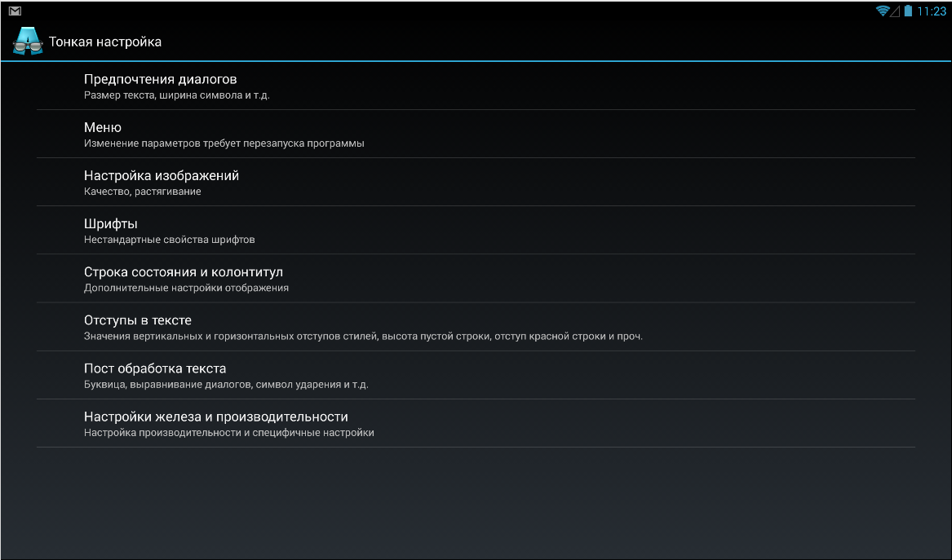Open the 'Шрифты' settings

tap(111, 223)
